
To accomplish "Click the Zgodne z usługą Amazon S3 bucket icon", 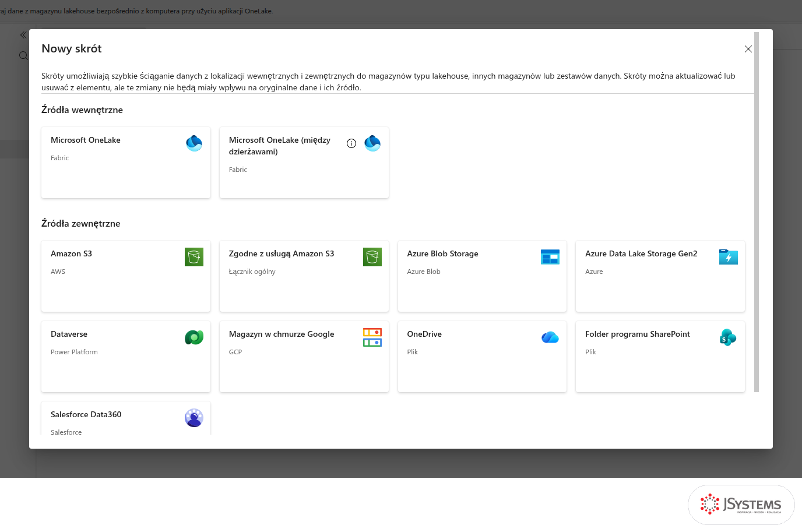I will point(372,257).
